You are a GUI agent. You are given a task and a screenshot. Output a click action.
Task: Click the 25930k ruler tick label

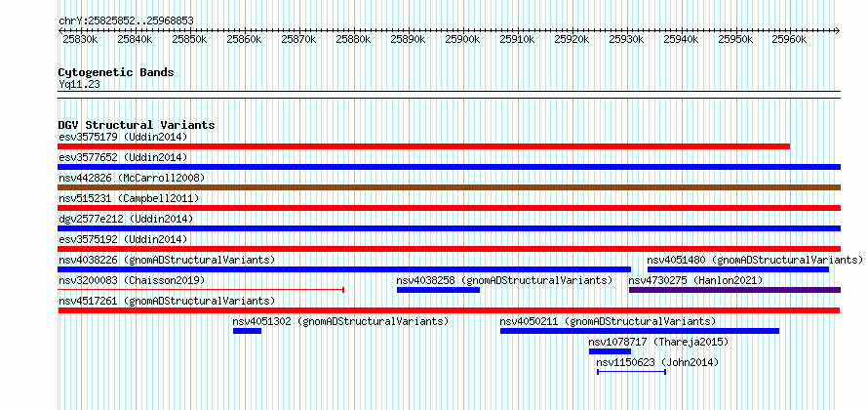[x=627, y=39]
